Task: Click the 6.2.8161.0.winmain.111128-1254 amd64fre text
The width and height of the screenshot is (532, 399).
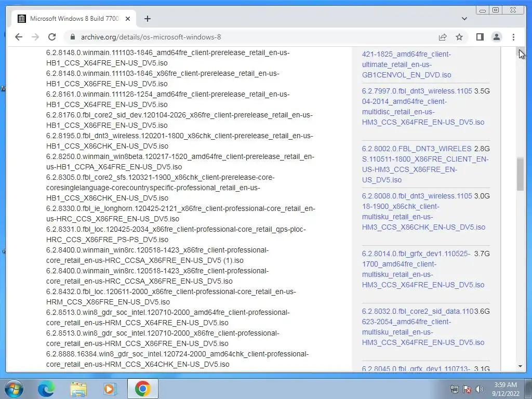Action: [168, 99]
